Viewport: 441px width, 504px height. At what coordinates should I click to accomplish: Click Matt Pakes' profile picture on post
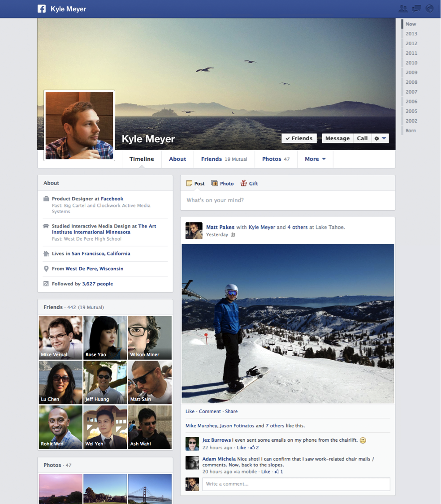[x=194, y=231]
